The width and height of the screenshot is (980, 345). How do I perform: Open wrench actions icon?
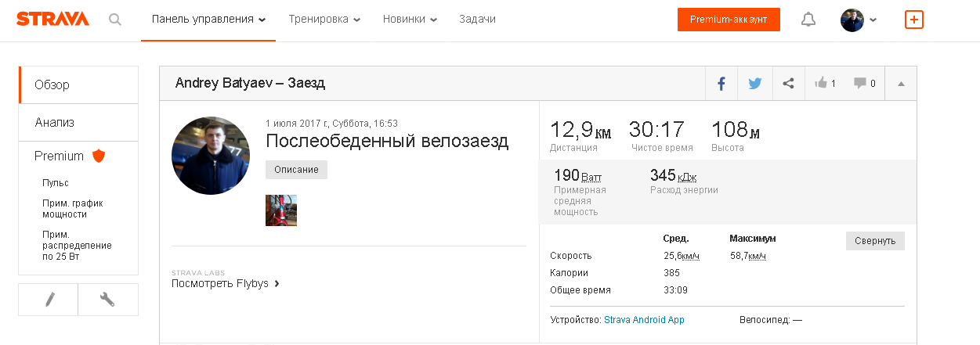(108, 299)
